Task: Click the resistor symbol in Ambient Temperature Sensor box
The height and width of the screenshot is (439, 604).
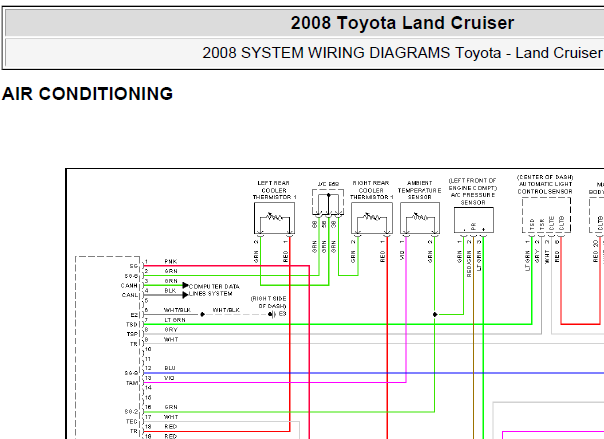Action: [x=420, y=217]
